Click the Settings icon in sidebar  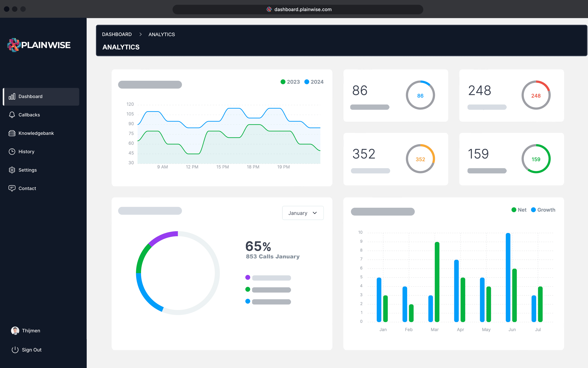coord(12,170)
